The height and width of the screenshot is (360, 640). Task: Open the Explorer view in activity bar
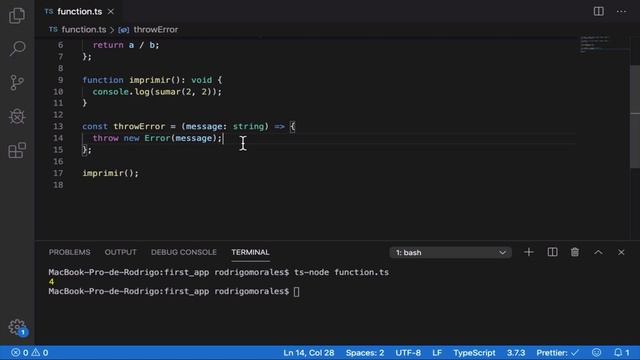tap(17, 15)
